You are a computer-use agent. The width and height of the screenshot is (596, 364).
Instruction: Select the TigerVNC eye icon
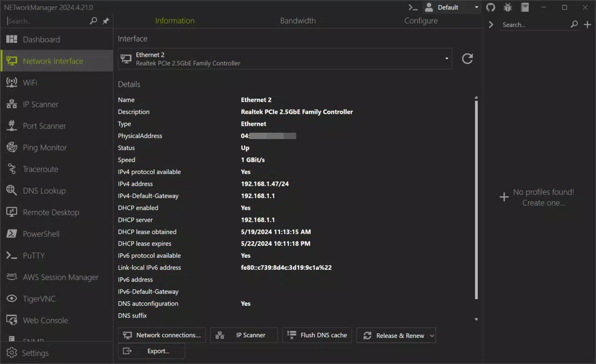pyautogui.click(x=11, y=299)
